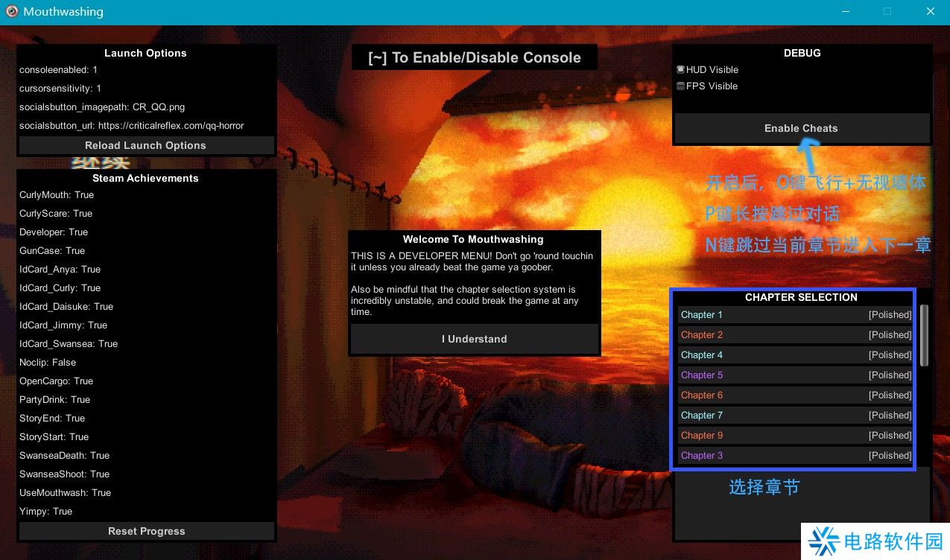This screenshot has width=950, height=560.
Task: Maximize the Mouthwashing window
Action: tap(887, 12)
